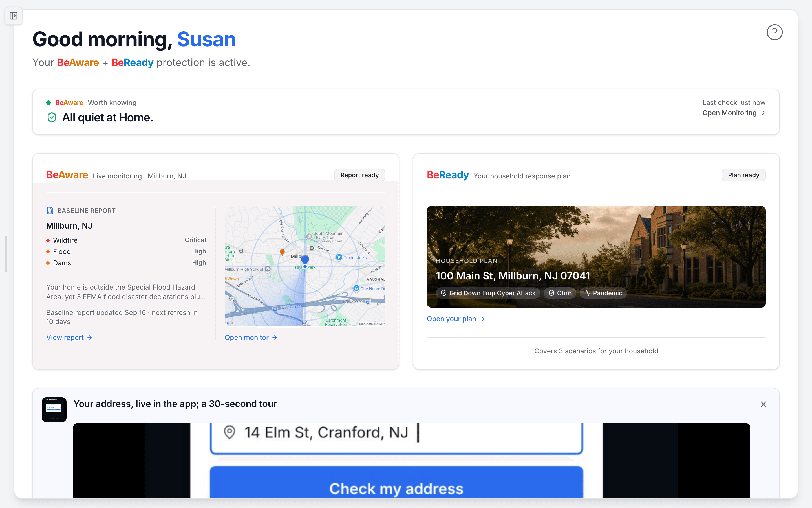Click the Special Flood Hazard Area summary text
Viewport: 812px width, 508px height.
[126, 292]
